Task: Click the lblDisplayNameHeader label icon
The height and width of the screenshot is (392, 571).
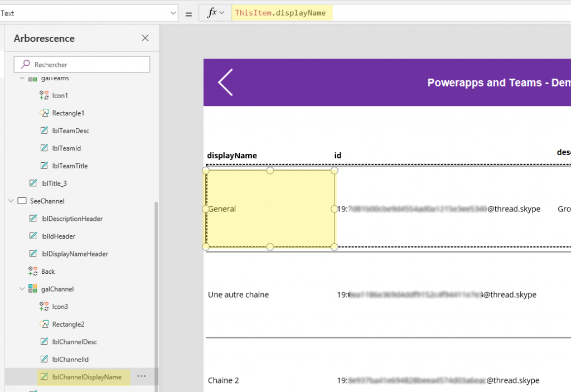Action: pos(33,253)
